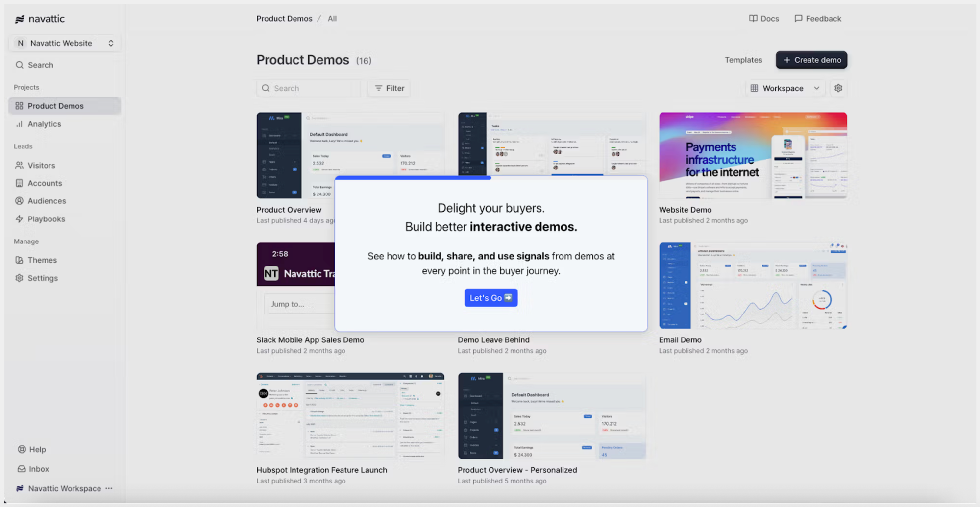The image size is (980, 507).
Task: Open the Filter options
Action: pos(389,88)
